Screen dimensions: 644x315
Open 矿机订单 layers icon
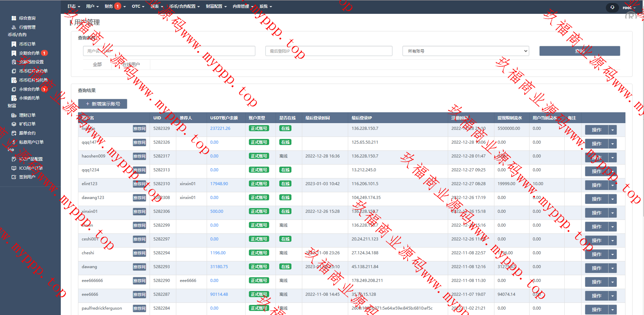click(14, 124)
